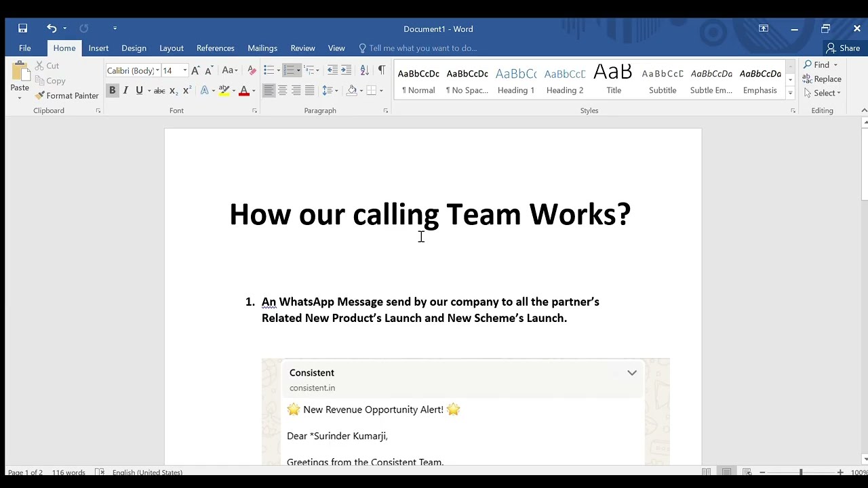This screenshot has height=488, width=868.
Task: Apply the Normal style
Action: [418, 80]
